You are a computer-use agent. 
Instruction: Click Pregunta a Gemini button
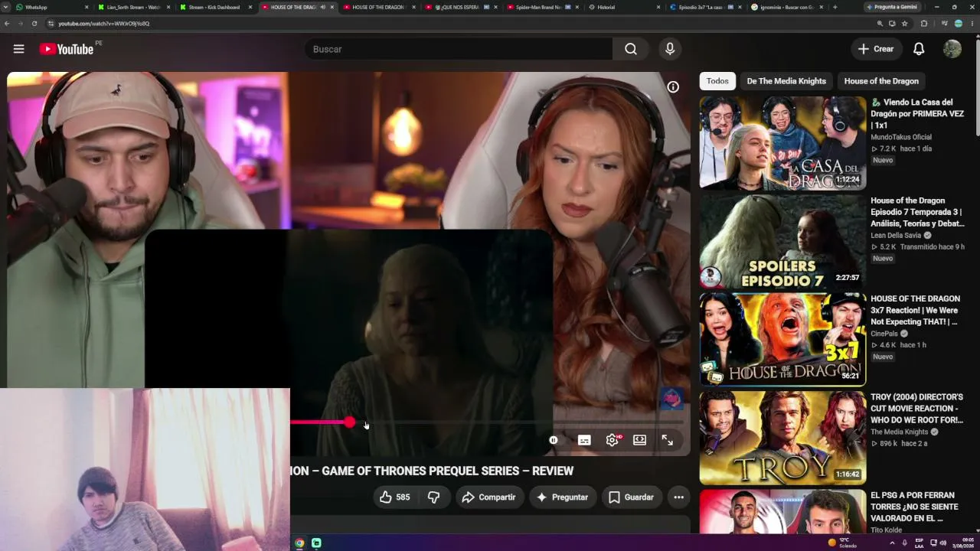[891, 7]
